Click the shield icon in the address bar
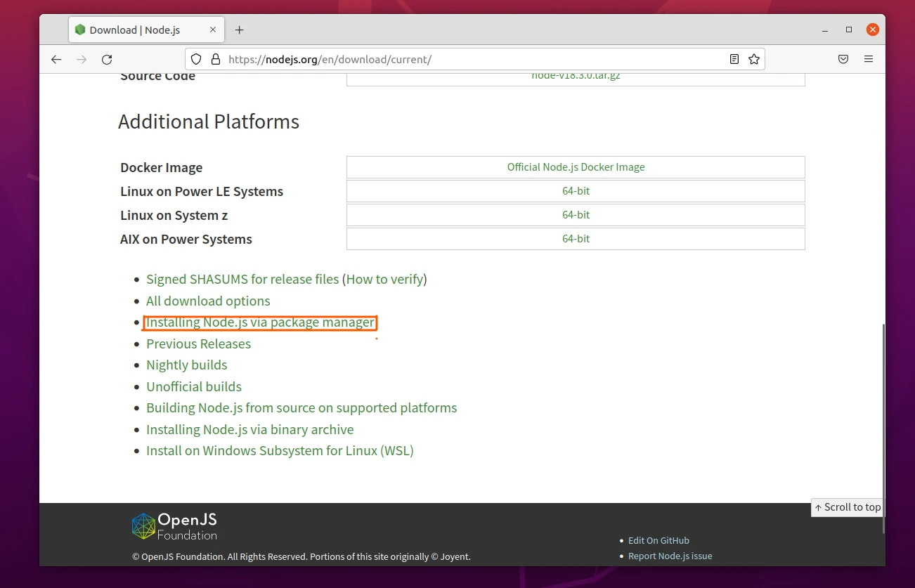The height and width of the screenshot is (588, 915). (x=196, y=59)
